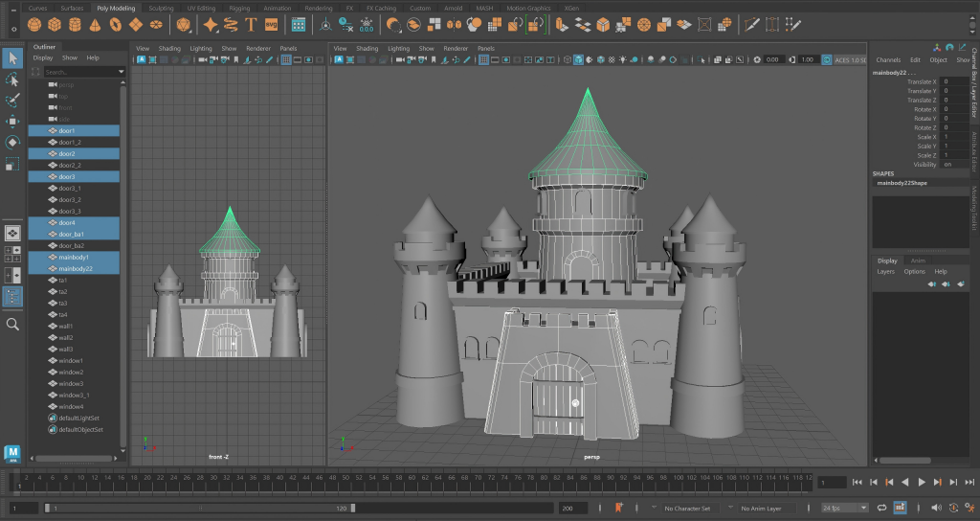Toggle timeline loop playback mode

tap(881, 508)
